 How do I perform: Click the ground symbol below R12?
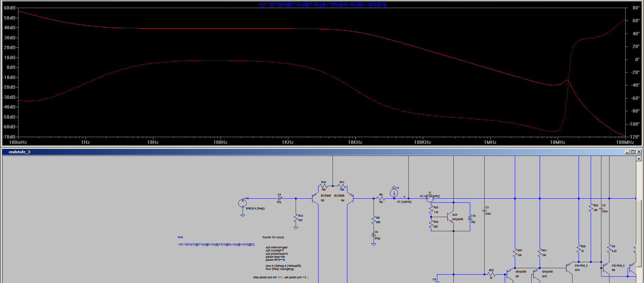[x=296, y=228]
